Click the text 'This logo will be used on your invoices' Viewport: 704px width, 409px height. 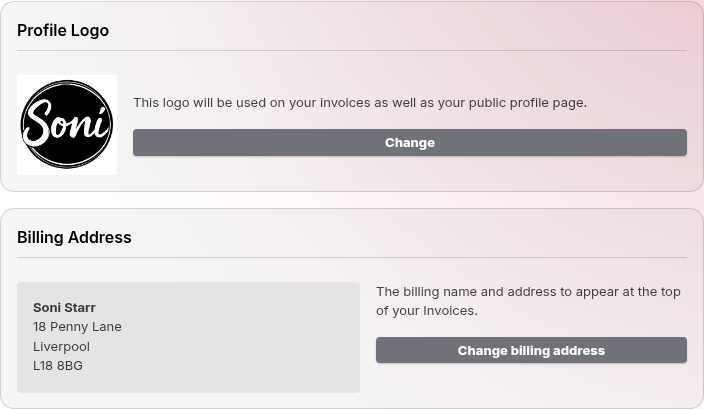pyautogui.click(x=252, y=103)
